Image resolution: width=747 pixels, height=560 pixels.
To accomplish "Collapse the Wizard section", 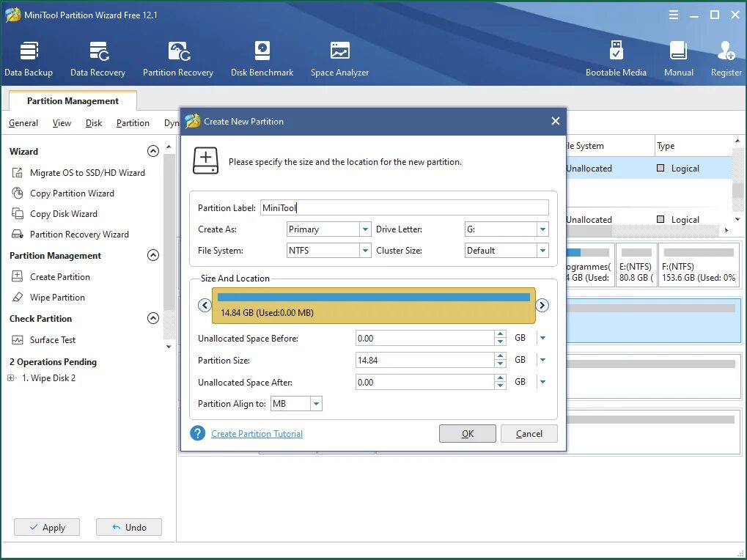I will point(153,151).
